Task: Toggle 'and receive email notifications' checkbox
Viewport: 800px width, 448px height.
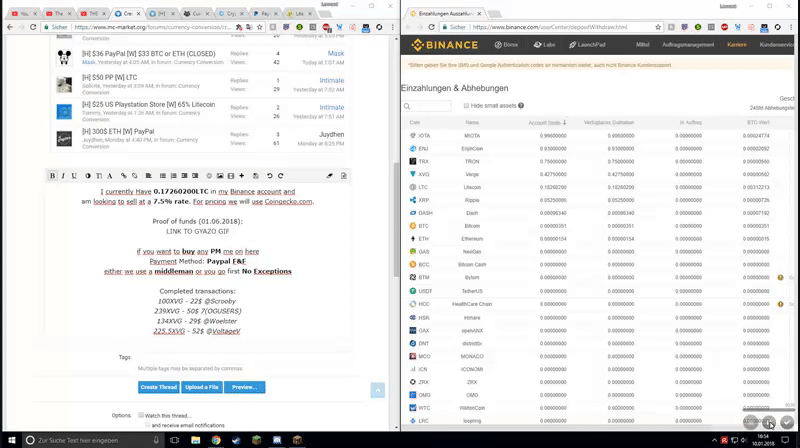Action: click(x=147, y=425)
